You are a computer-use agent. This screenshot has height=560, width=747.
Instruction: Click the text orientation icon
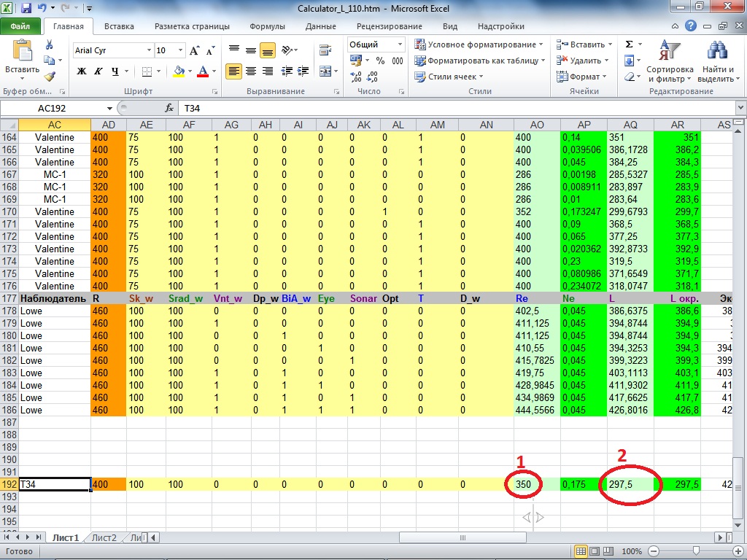tap(287, 50)
